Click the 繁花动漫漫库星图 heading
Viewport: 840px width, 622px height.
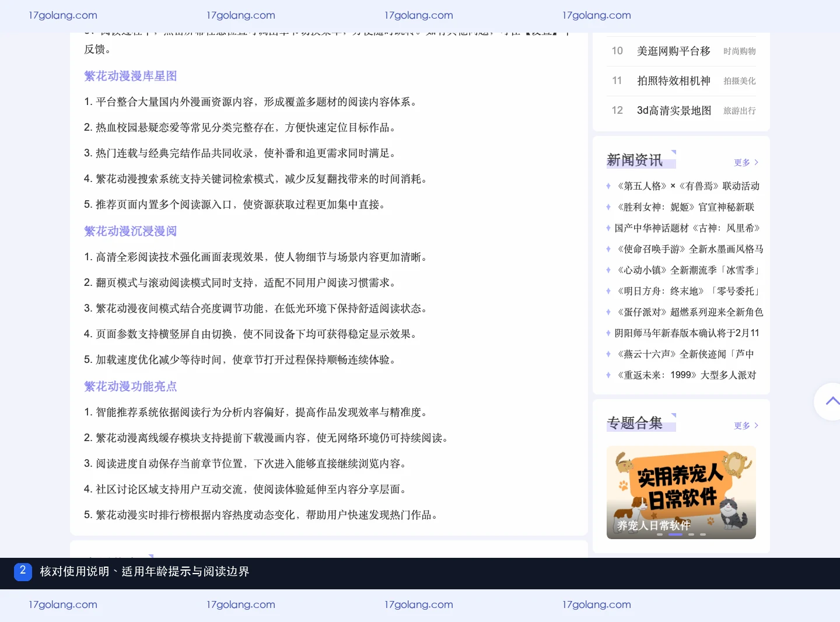point(131,76)
